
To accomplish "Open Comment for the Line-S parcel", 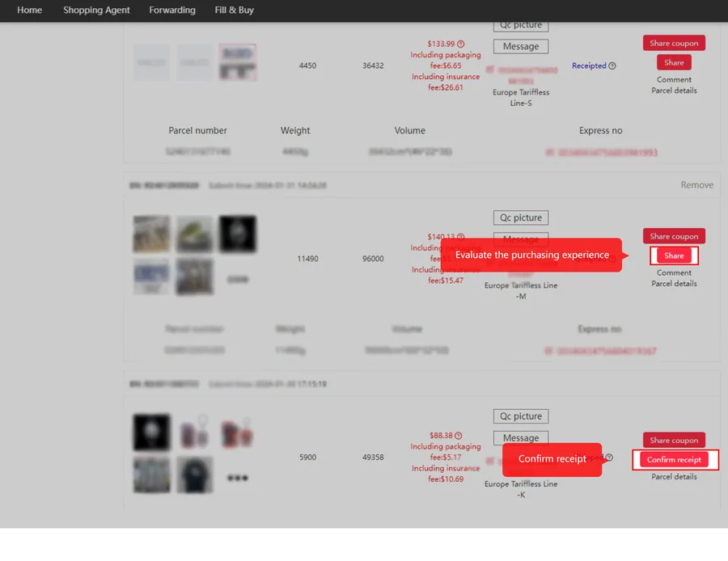I will coord(674,80).
